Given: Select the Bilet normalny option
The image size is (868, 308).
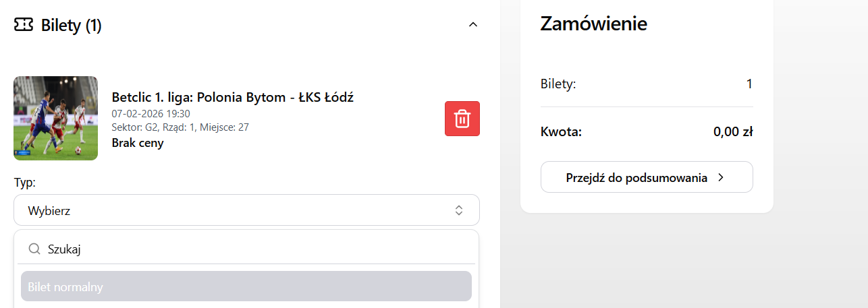Looking at the screenshot, I should pos(246,286).
